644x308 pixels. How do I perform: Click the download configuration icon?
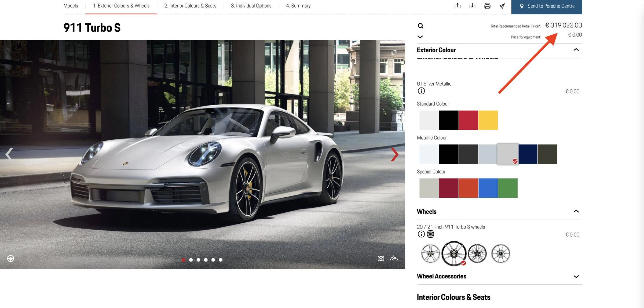click(472, 6)
